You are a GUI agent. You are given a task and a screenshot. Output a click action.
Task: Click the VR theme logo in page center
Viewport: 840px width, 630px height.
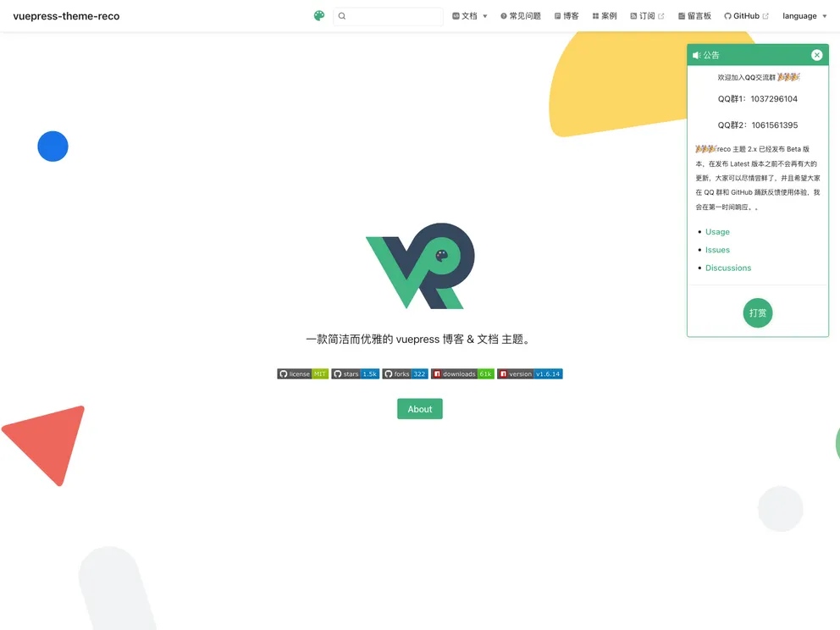pyautogui.click(x=419, y=265)
